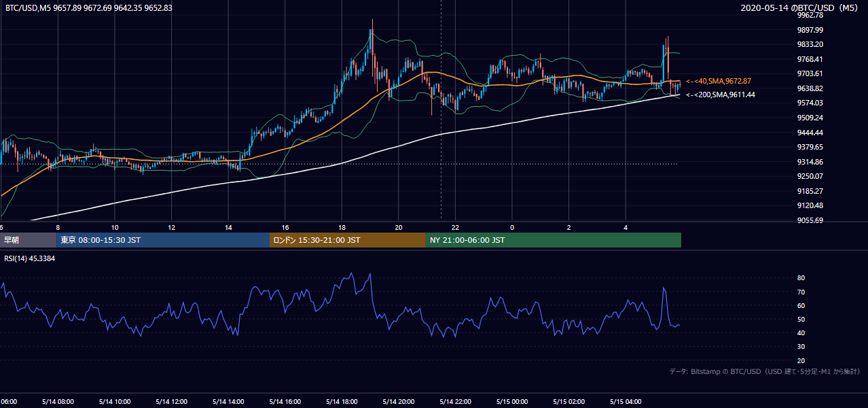Select the 40 SMA 9672.87 label
Image resolution: width=868 pixels, height=408 pixels.
tap(719, 81)
